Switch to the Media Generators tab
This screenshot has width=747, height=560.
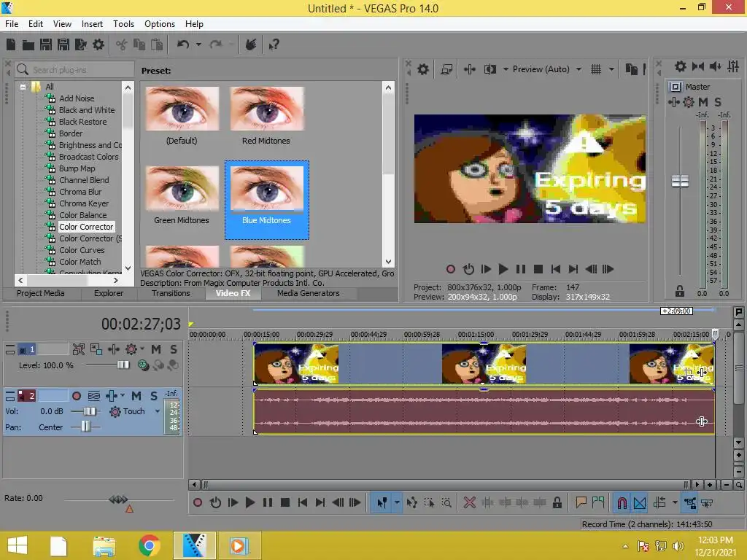(x=309, y=293)
